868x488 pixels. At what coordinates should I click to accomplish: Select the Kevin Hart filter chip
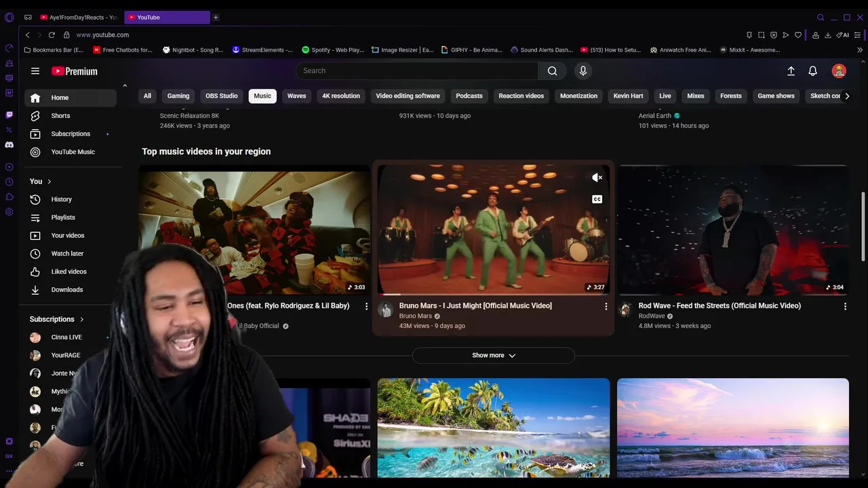point(628,96)
